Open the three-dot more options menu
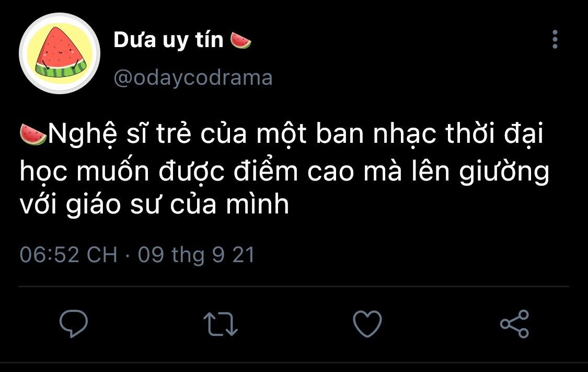588x372 pixels. (x=555, y=39)
